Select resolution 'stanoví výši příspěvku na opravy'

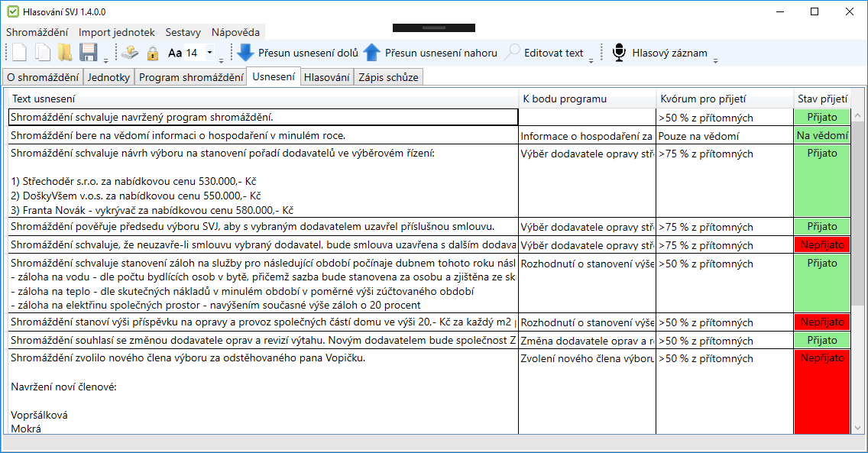pyautogui.click(x=264, y=322)
